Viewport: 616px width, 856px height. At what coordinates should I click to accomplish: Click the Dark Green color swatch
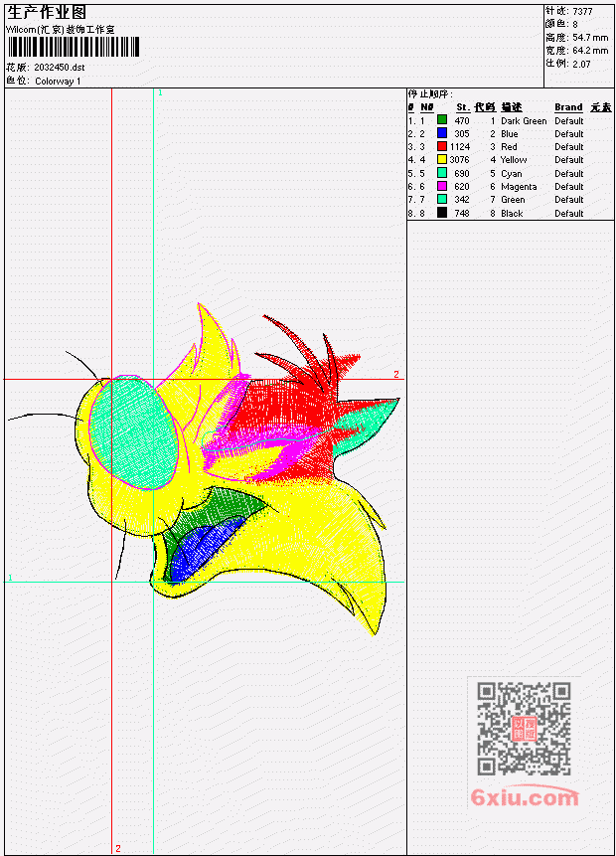point(442,119)
